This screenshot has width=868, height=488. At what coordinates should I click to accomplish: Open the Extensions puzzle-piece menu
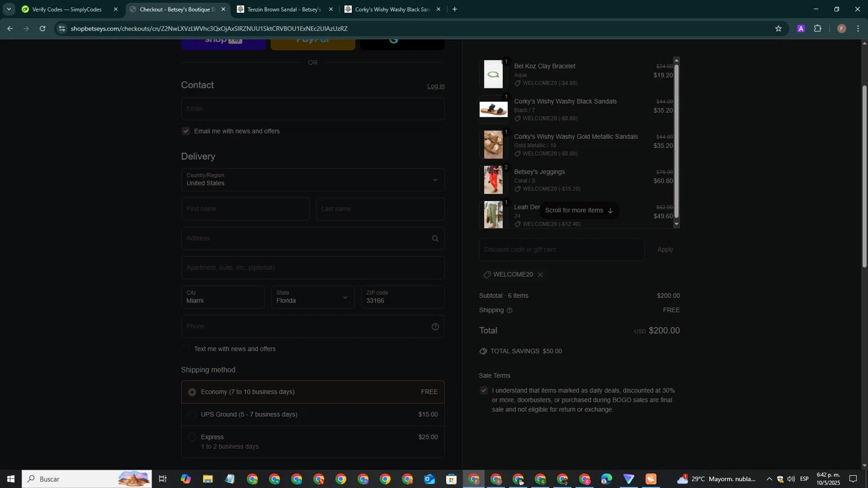818,28
